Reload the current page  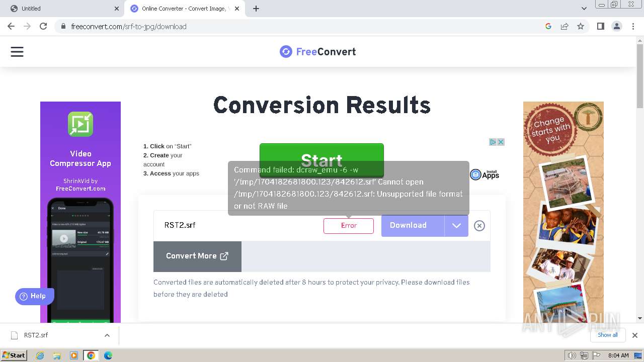43,26
